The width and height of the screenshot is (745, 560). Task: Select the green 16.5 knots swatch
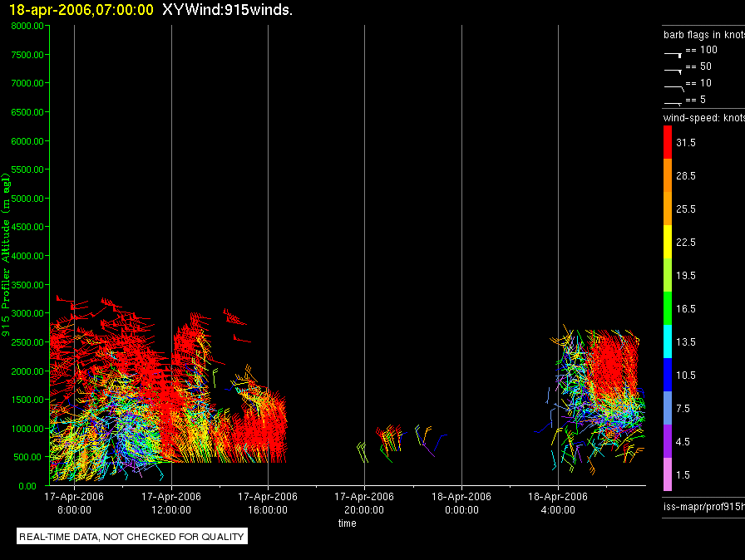point(668,308)
